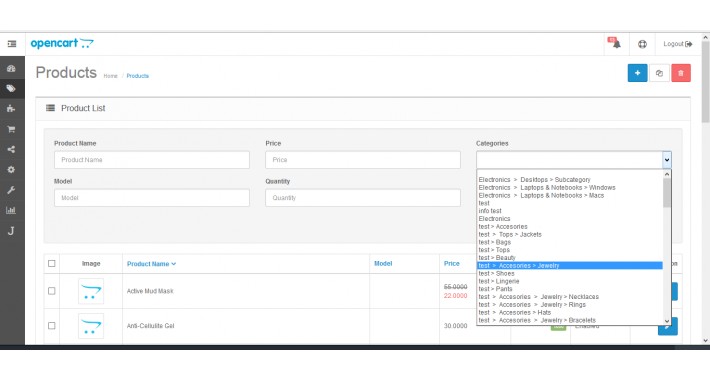710x380 pixels.
Task: Open the Tools wrench icon in sidebar
Action: click(11, 190)
